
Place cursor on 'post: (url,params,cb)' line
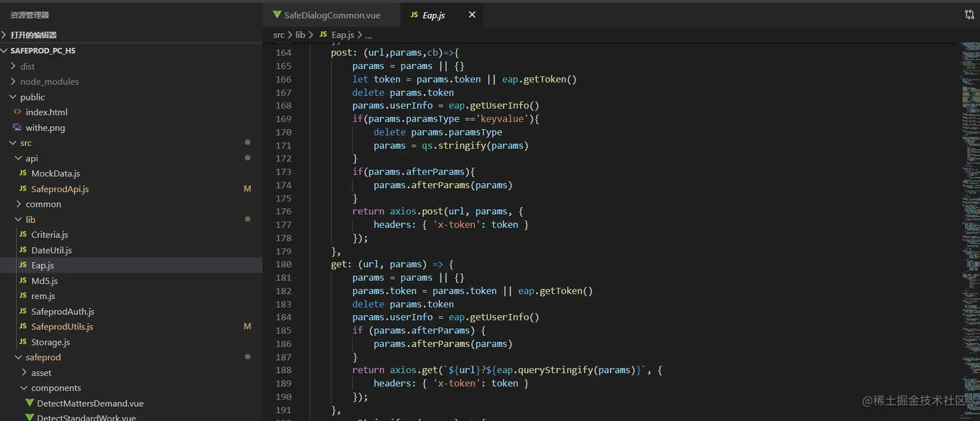coord(395,53)
